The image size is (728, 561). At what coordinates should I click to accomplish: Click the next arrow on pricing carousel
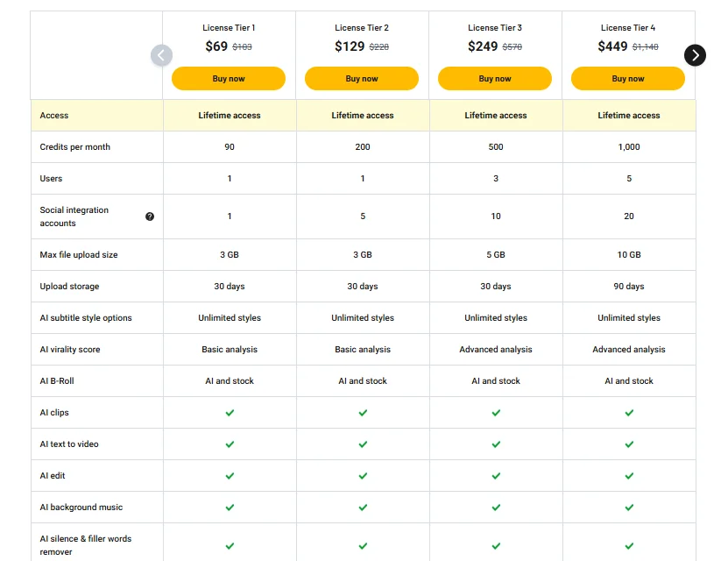click(x=695, y=55)
